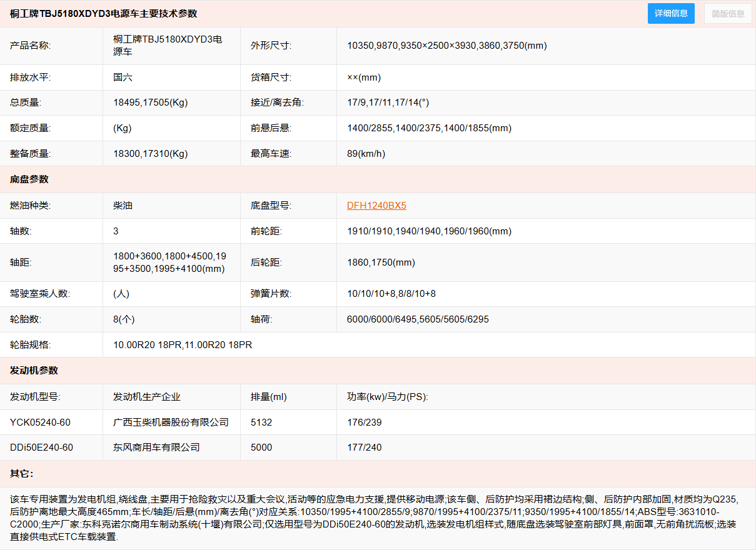Viewport: 756px width, 550px height.
Task: Click the 弹簧片数 value 10/10/10+8,8/8/10+8
Action: [391, 294]
